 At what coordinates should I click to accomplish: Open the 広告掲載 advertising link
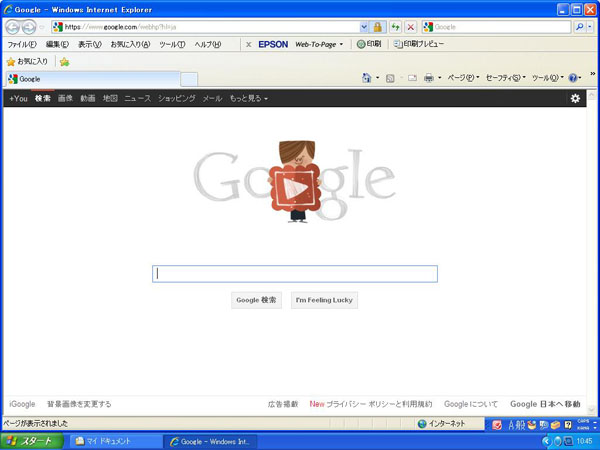[x=283, y=404]
